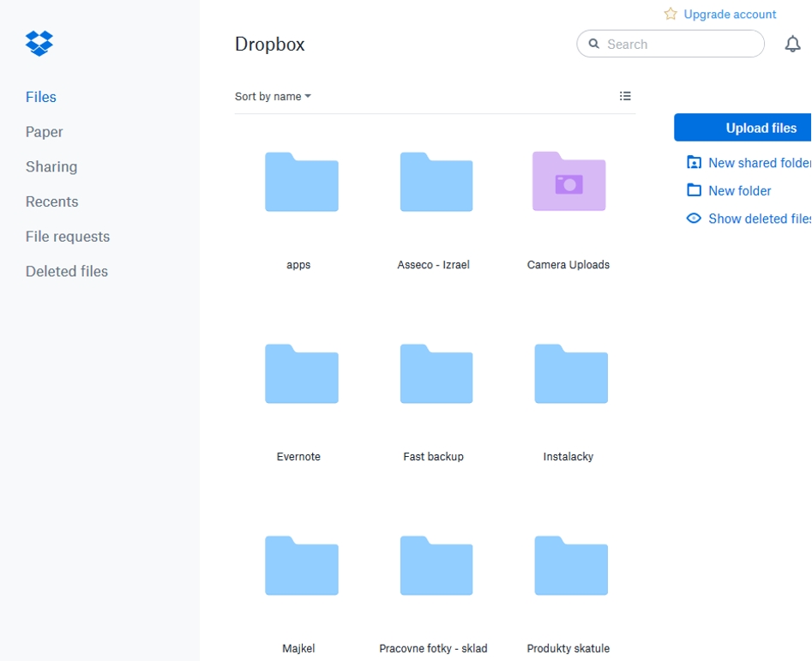
Task: Open the Majkel folder icon
Action: pyautogui.click(x=301, y=566)
